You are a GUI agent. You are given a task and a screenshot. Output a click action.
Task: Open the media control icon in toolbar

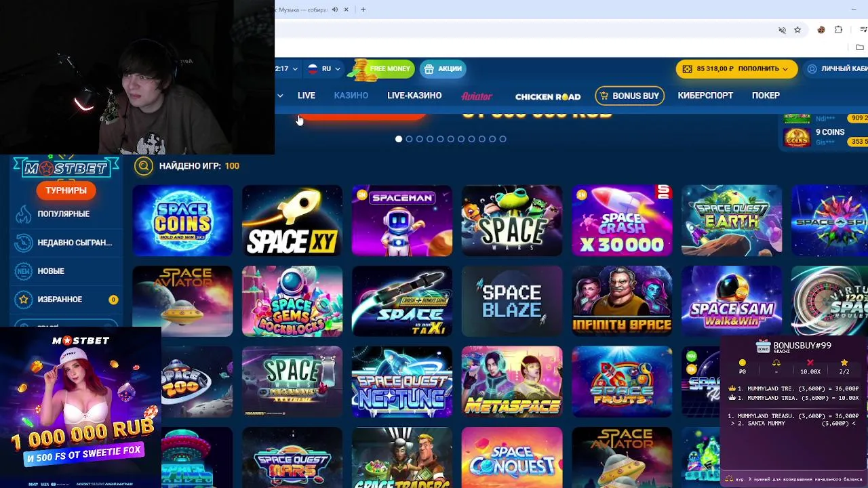(863, 30)
